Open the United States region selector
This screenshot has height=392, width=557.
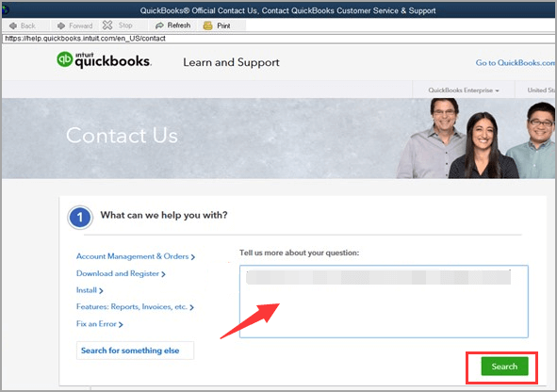[541, 90]
